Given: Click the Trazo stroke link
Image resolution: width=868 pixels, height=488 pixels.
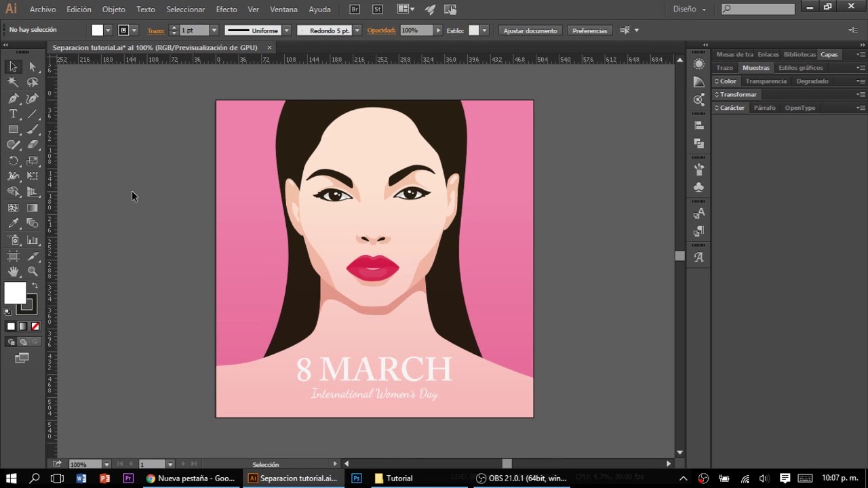Looking at the screenshot, I should tap(156, 30).
